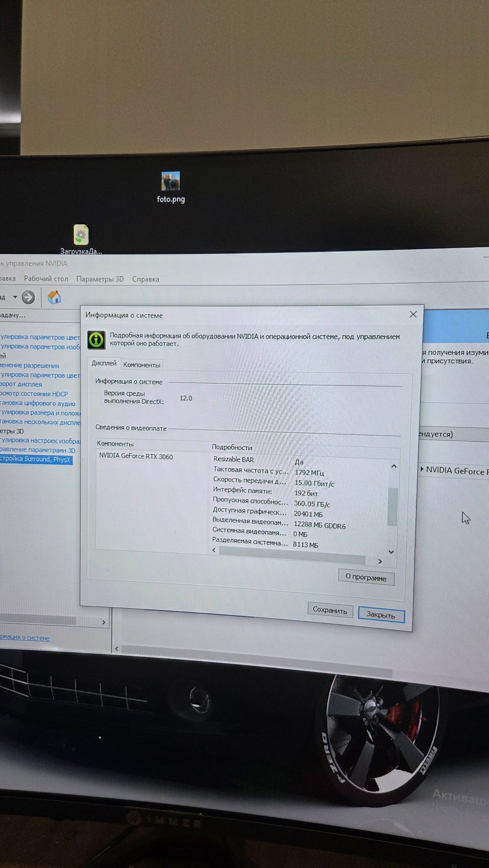Click the details horizontal scroll-left arrow
Screen dimensions: 489x868
tap(214, 550)
